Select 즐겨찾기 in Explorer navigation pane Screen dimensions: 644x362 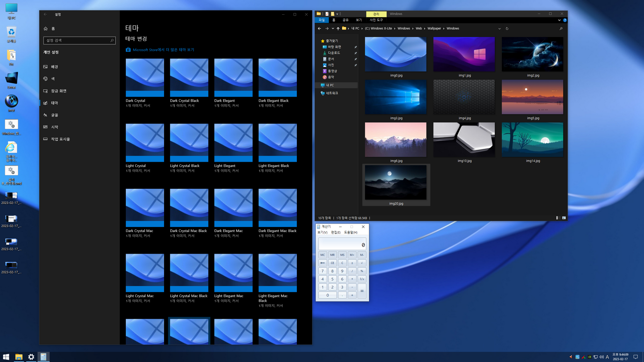332,41
